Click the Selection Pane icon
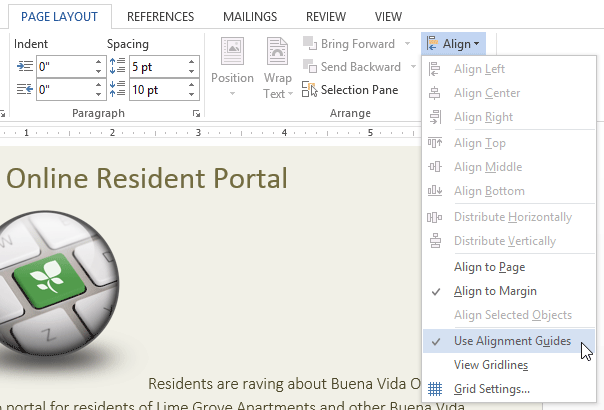604x410 pixels. (310, 89)
